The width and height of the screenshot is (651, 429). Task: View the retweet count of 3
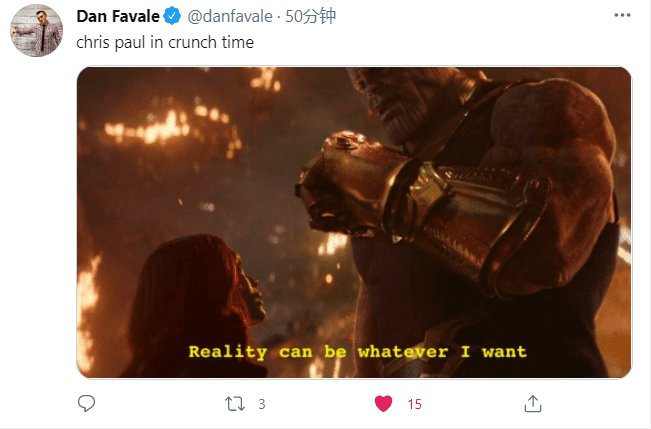[262, 404]
